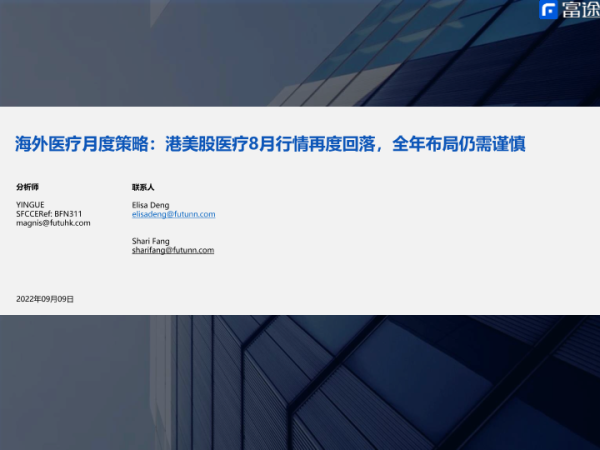Viewport: 600px width, 450px height.
Task: Open the sharifang@futunn.com email link
Action: (x=173, y=250)
